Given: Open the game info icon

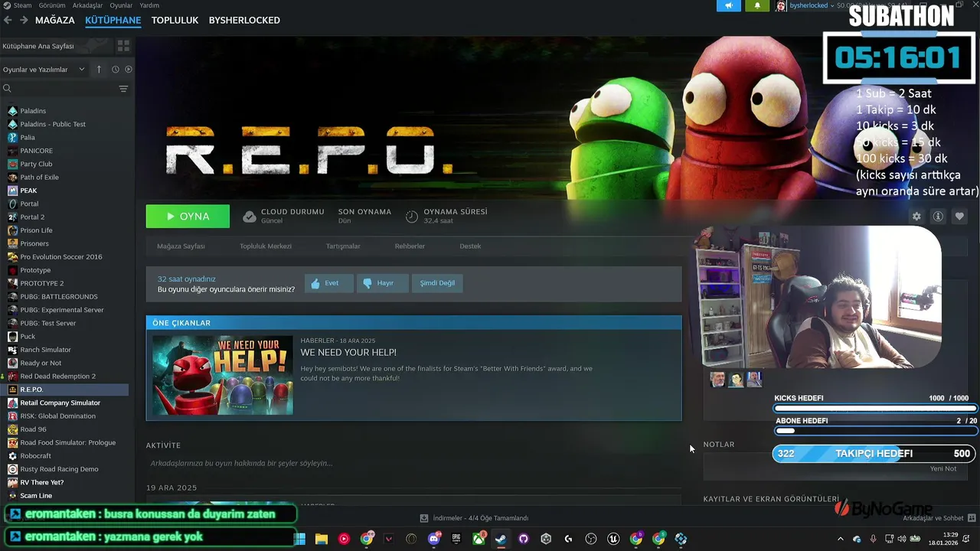Looking at the screenshot, I should click(x=938, y=217).
